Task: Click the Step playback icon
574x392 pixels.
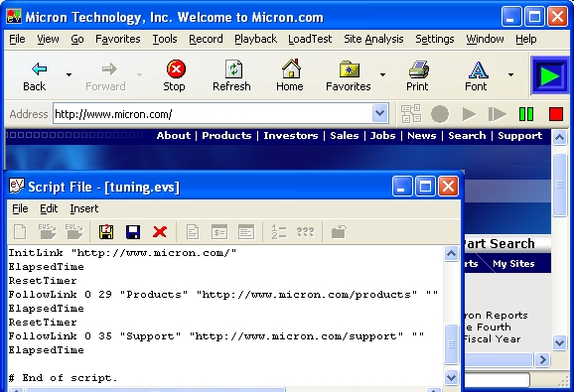Action: pos(498,114)
